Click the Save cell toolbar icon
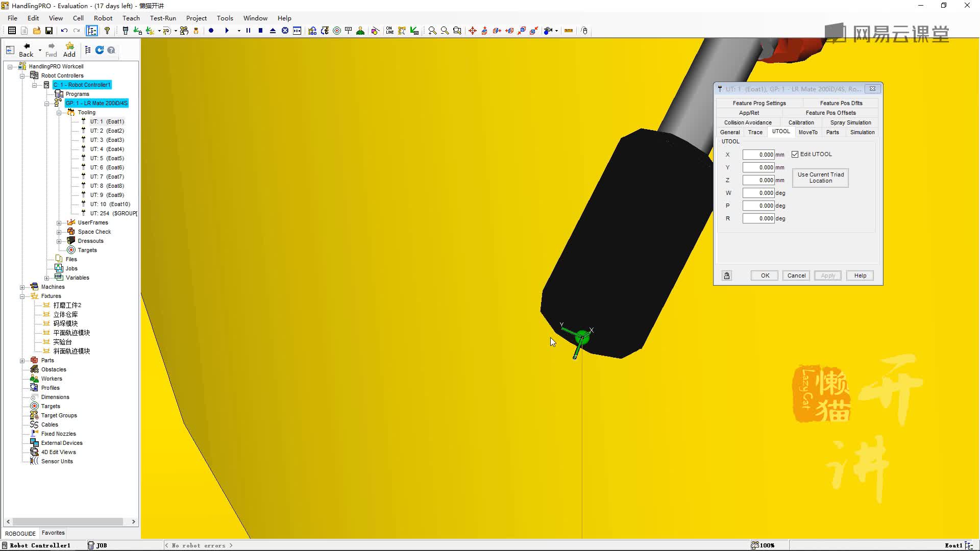The width and height of the screenshot is (980, 551). (49, 31)
